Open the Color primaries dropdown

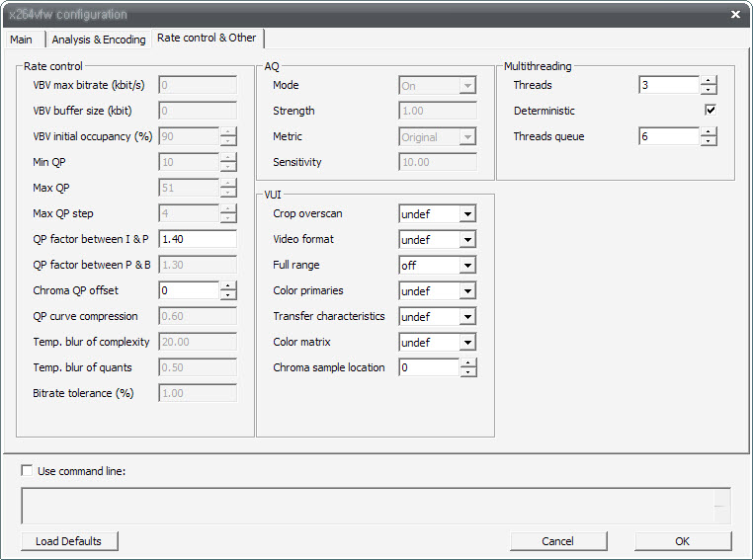coord(437,290)
